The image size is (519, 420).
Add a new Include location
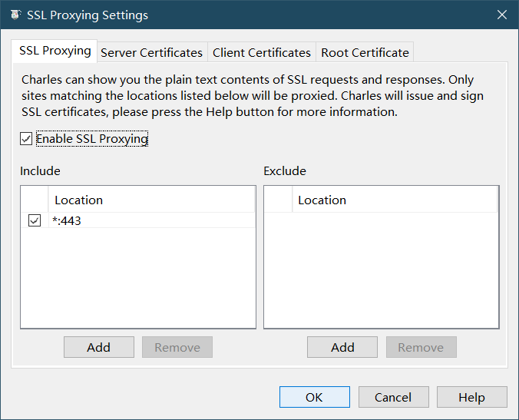(x=99, y=347)
